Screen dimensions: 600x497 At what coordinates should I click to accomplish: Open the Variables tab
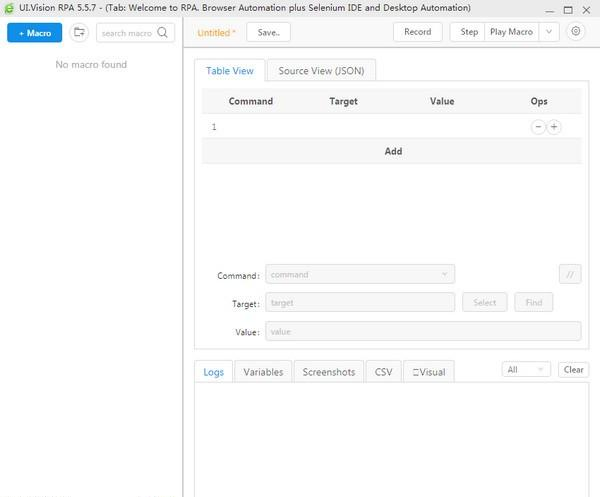tap(263, 372)
